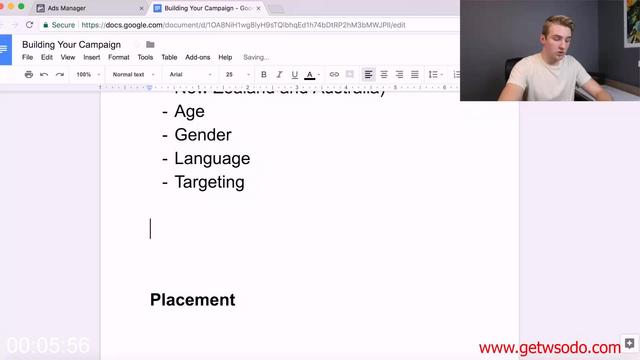Click the Placement heading
This screenshot has width=640, height=360.
click(x=193, y=300)
